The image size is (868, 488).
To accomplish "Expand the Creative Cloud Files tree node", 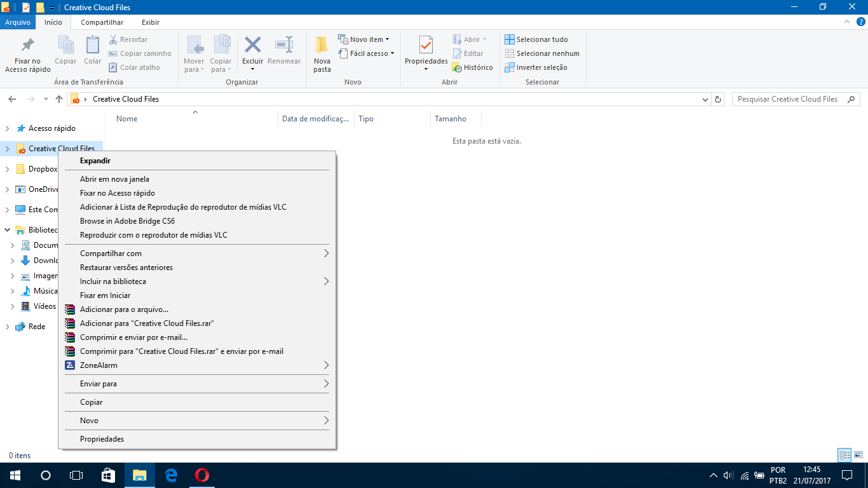I will (7, 149).
